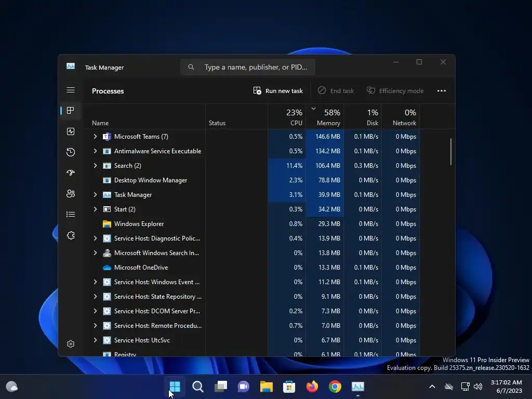Click the Task Manager taskbar icon
The height and width of the screenshot is (399, 532).
[x=357, y=387]
